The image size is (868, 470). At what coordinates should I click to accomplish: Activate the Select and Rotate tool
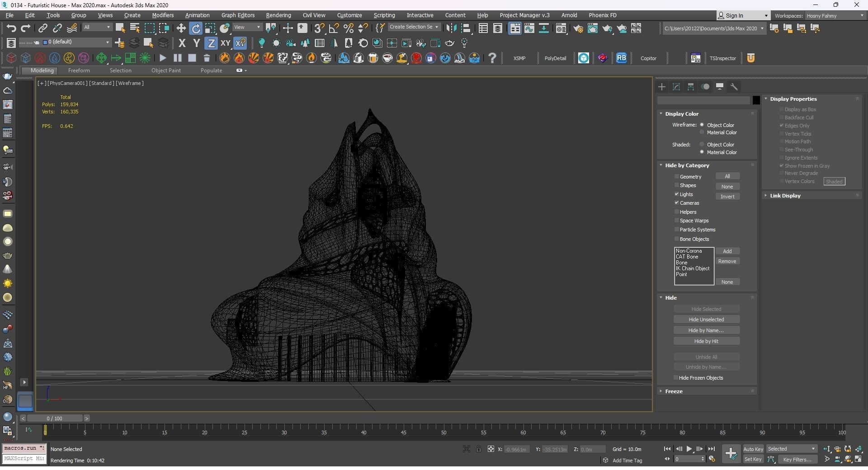tap(196, 28)
